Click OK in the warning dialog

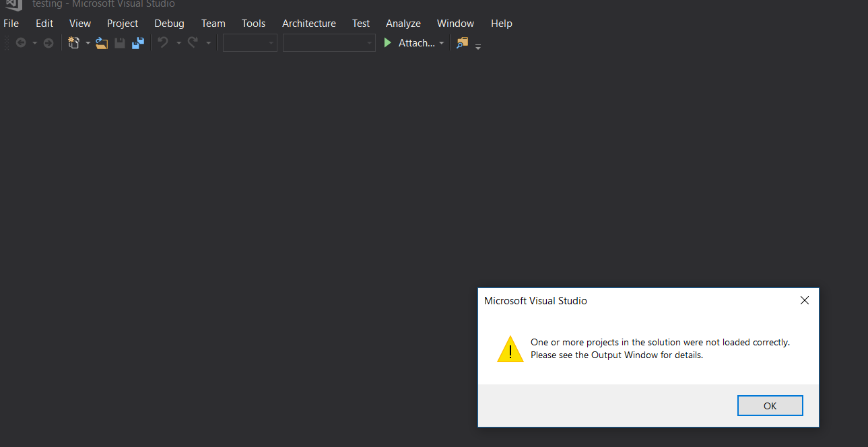(x=770, y=406)
